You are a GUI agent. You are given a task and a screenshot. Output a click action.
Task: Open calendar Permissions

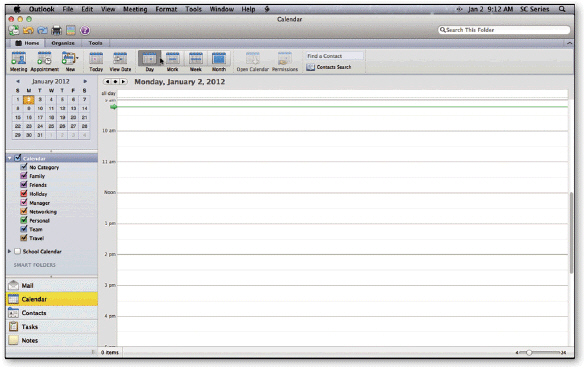pos(285,62)
